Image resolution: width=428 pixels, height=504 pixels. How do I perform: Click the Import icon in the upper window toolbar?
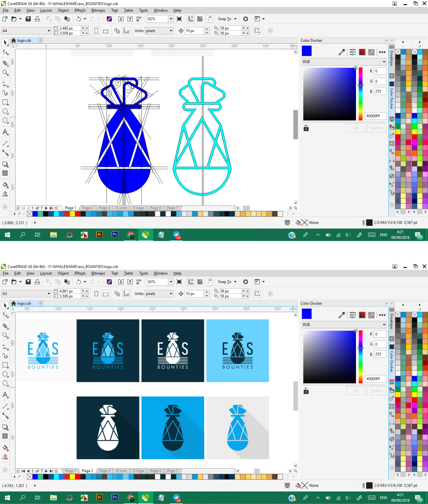tap(121, 19)
